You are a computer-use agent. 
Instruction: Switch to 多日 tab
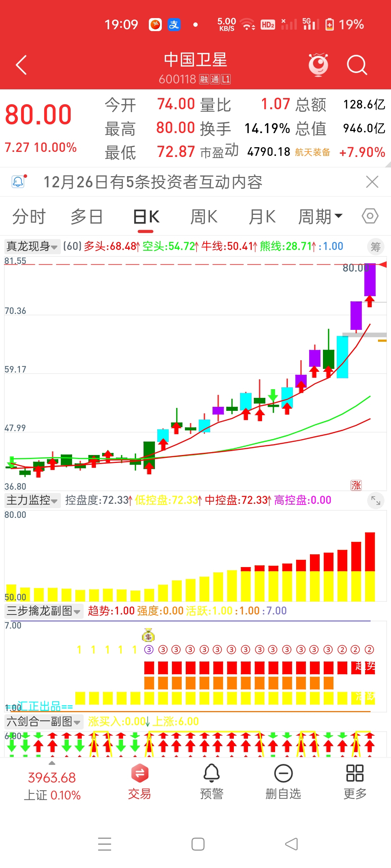pyautogui.click(x=87, y=217)
